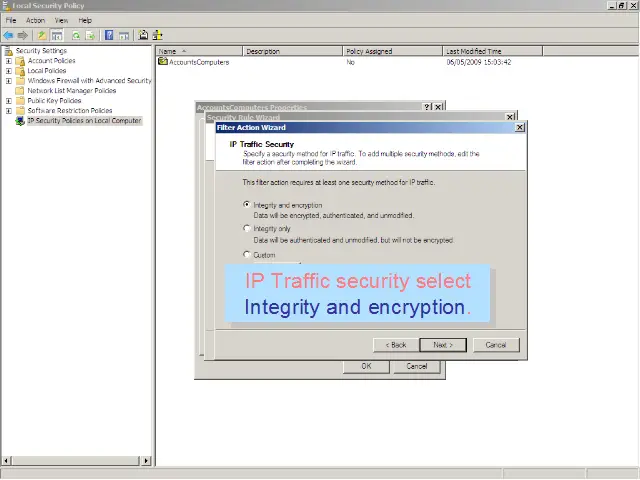Select IP Security Policies on Local Computer
Viewport: 640px width, 480px height.
(x=84, y=121)
